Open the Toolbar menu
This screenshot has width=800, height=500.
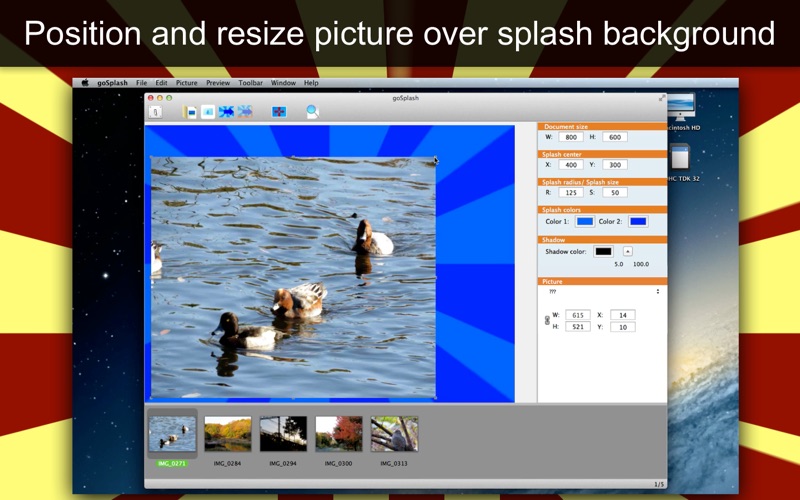click(x=251, y=83)
